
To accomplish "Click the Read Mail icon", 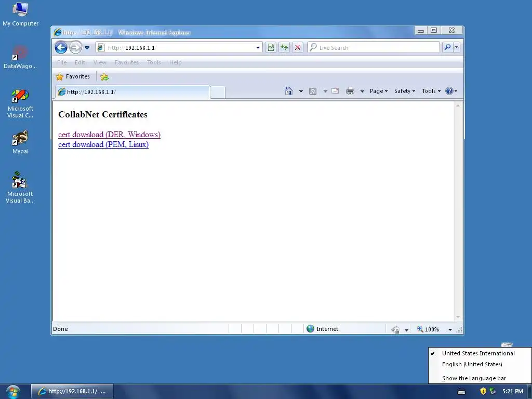I will (x=335, y=91).
